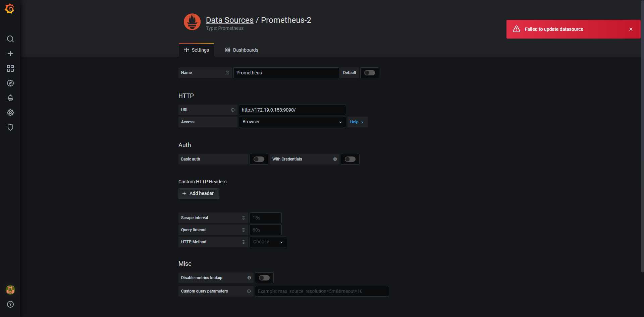Open the Help question mark icon

point(10,304)
